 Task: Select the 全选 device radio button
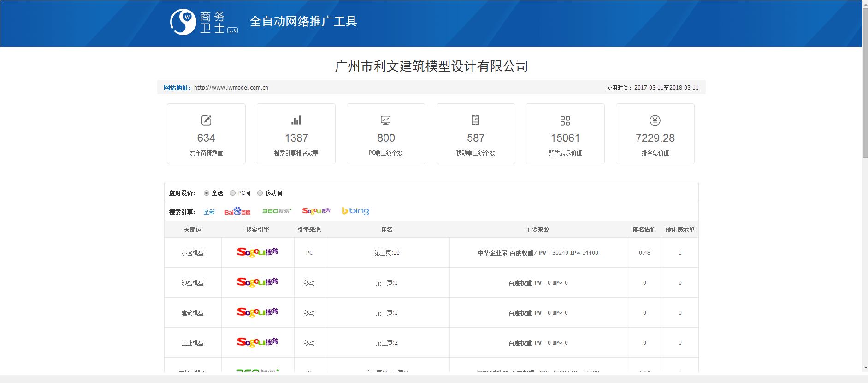click(x=207, y=193)
